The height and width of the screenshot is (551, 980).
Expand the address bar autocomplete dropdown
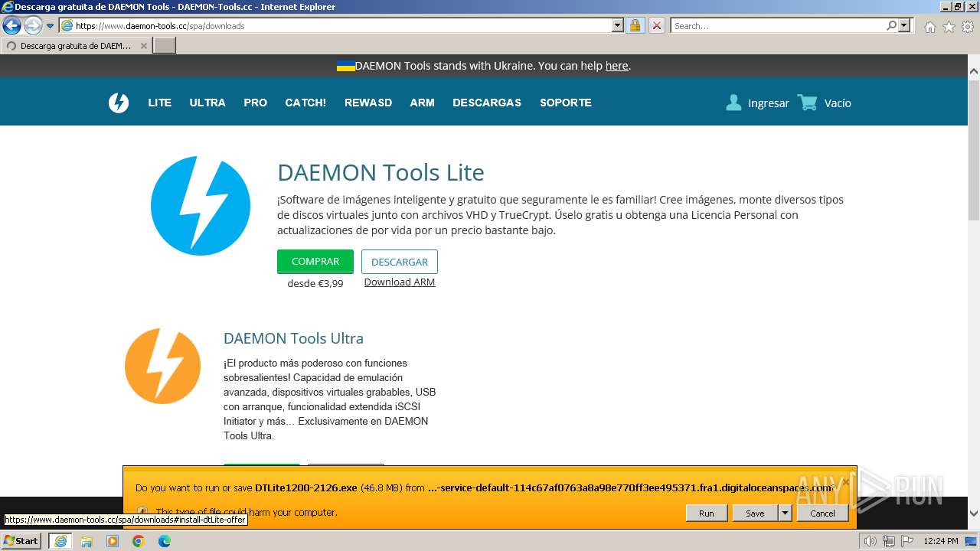click(618, 25)
